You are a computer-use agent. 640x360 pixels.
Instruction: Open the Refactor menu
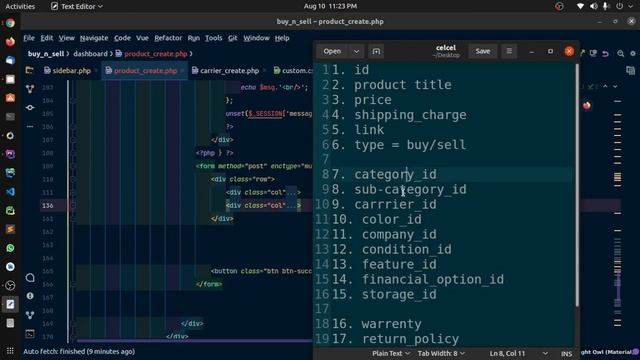168,38
